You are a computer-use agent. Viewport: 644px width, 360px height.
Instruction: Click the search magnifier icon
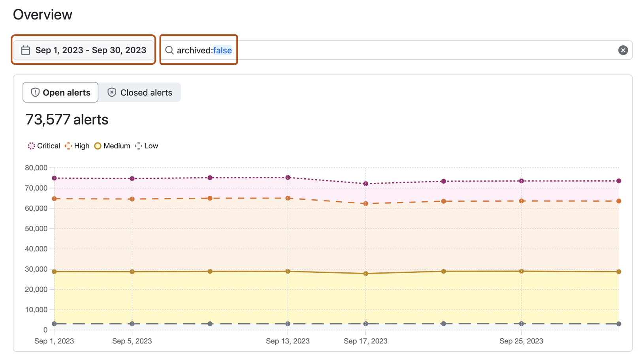tap(169, 50)
